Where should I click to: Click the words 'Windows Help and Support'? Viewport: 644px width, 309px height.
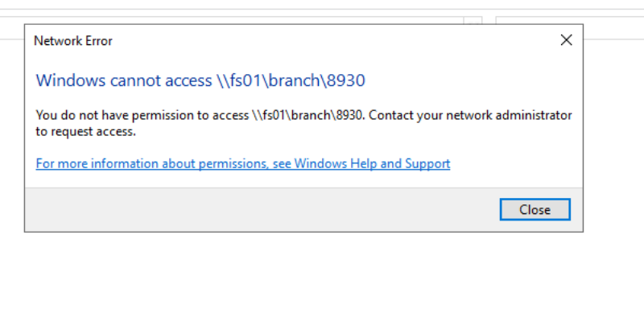pos(372,163)
